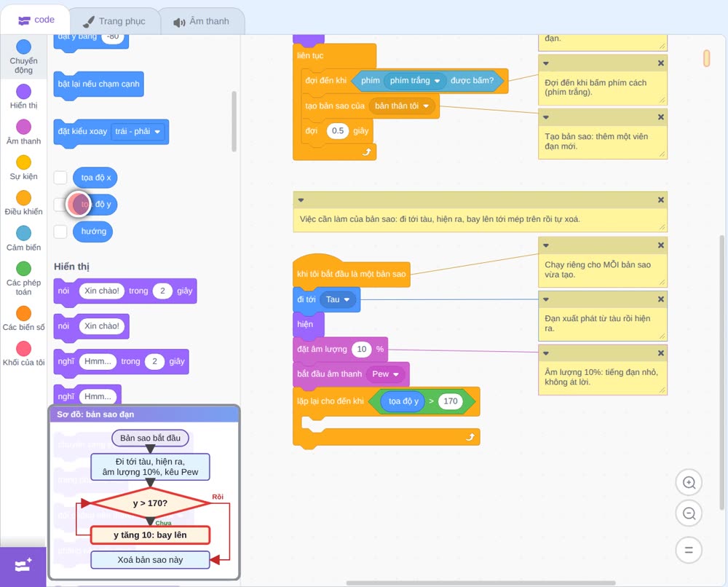Switch to the Âm thanh tab
Image resolution: width=728 pixels, height=587 pixels.
click(x=202, y=21)
